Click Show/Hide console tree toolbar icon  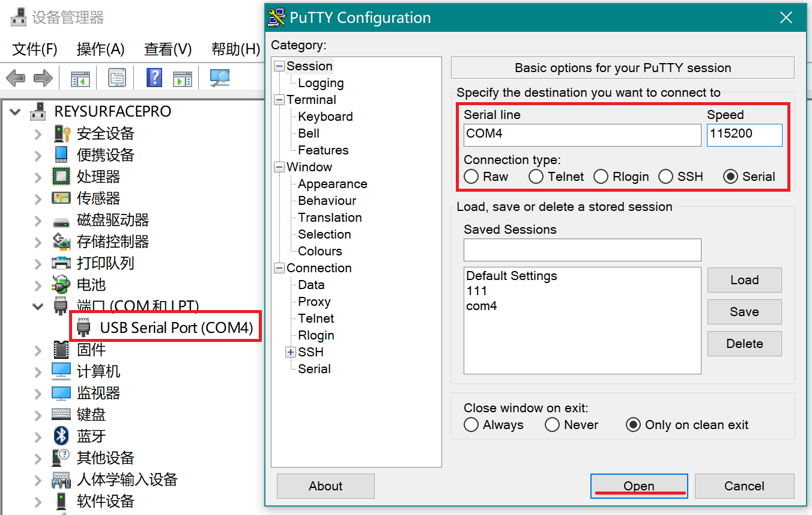(80, 78)
